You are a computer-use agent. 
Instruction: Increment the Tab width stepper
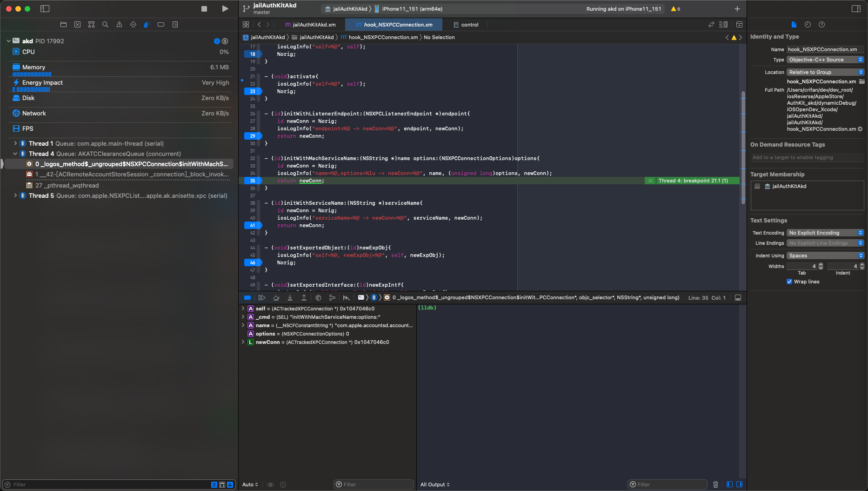[x=821, y=264]
